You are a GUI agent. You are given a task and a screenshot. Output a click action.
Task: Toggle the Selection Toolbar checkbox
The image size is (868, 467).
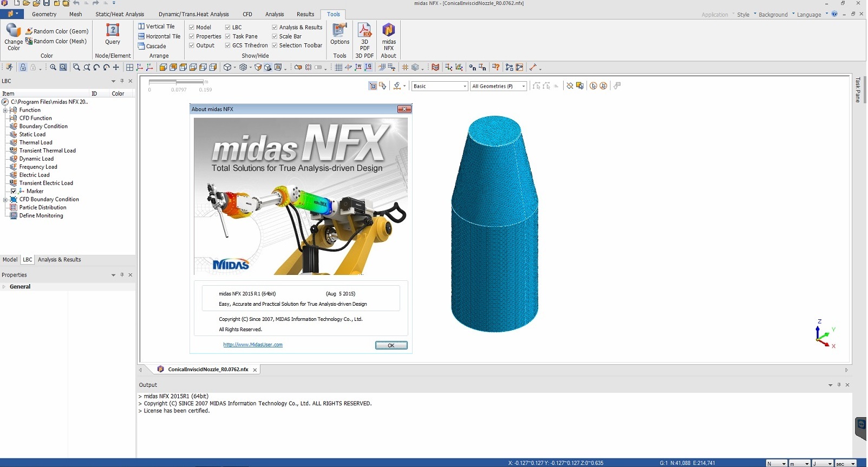pos(275,45)
